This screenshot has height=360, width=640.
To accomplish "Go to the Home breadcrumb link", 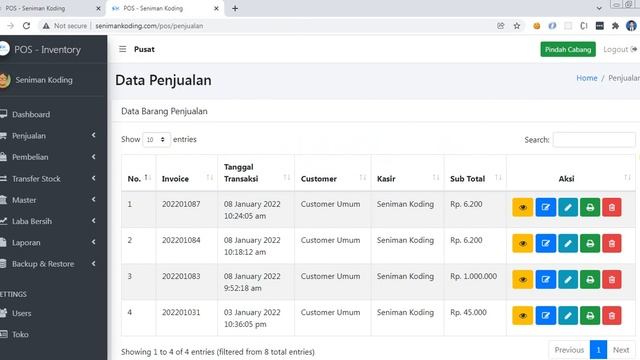I will tap(587, 78).
